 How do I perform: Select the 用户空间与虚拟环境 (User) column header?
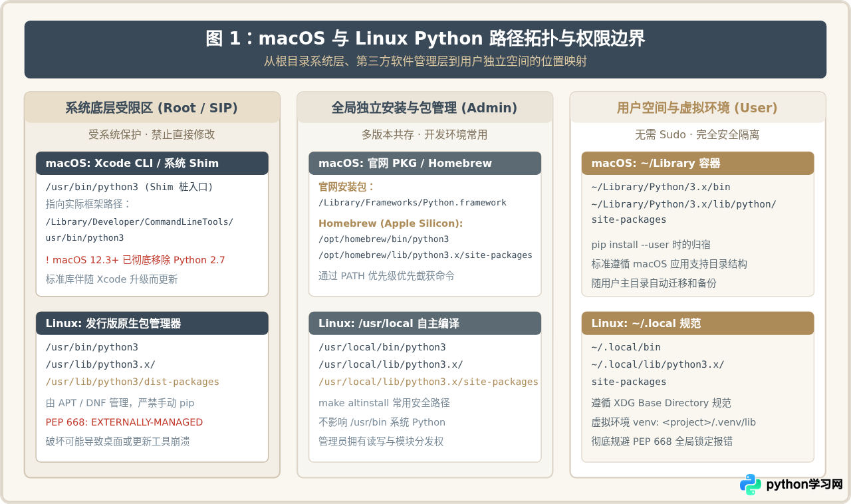click(697, 108)
